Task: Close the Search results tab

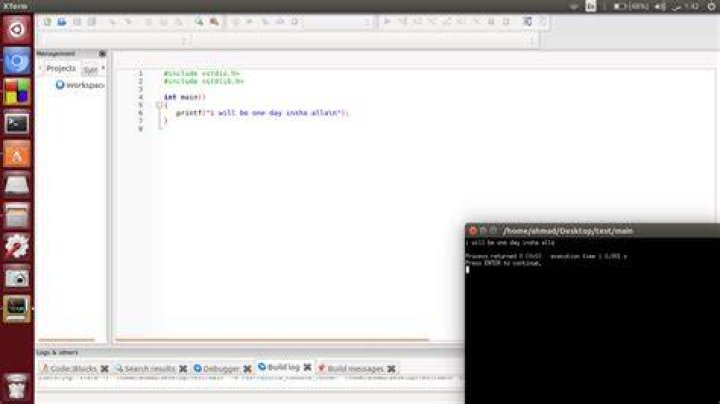Action: tap(183, 369)
